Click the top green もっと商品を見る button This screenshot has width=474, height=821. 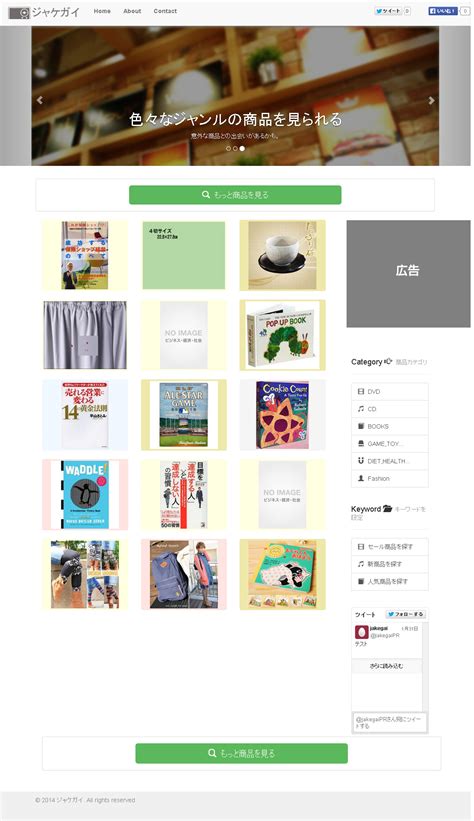[235, 195]
